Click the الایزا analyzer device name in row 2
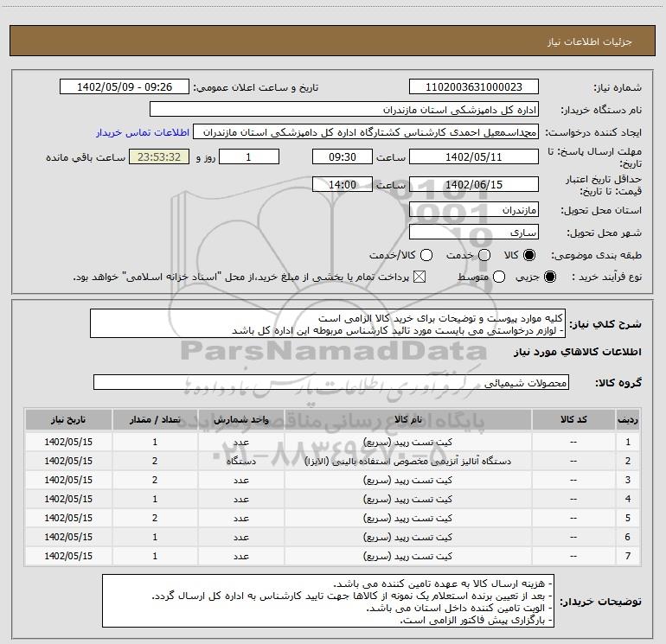The width and height of the screenshot is (666, 644). pos(407,461)
